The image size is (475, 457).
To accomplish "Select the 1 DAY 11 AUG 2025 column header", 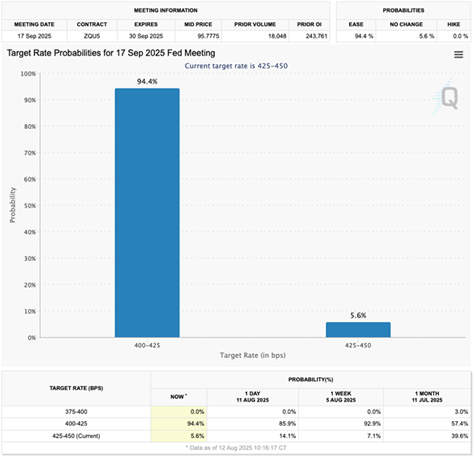I will coord(253,397).
